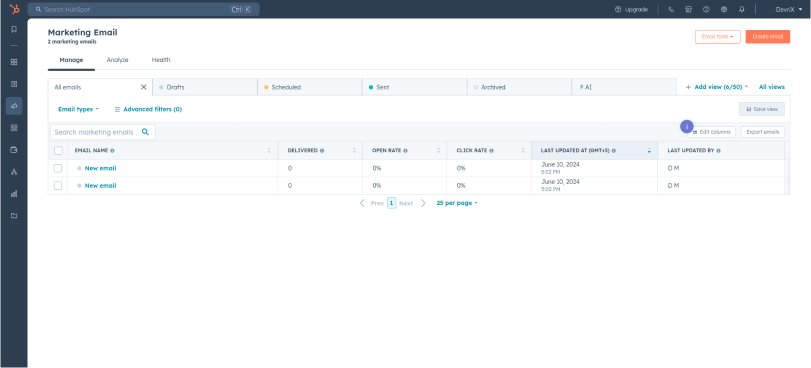Click the Next pagination label

(x=406, y=203)
